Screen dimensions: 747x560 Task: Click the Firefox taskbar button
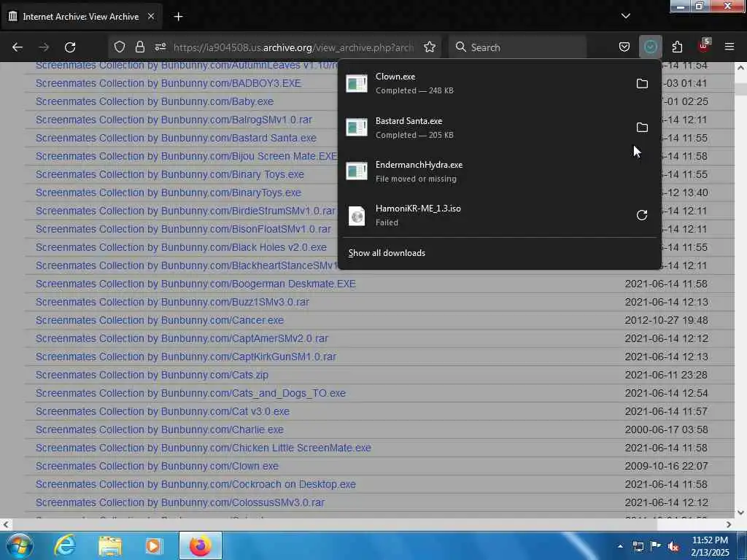200,545
